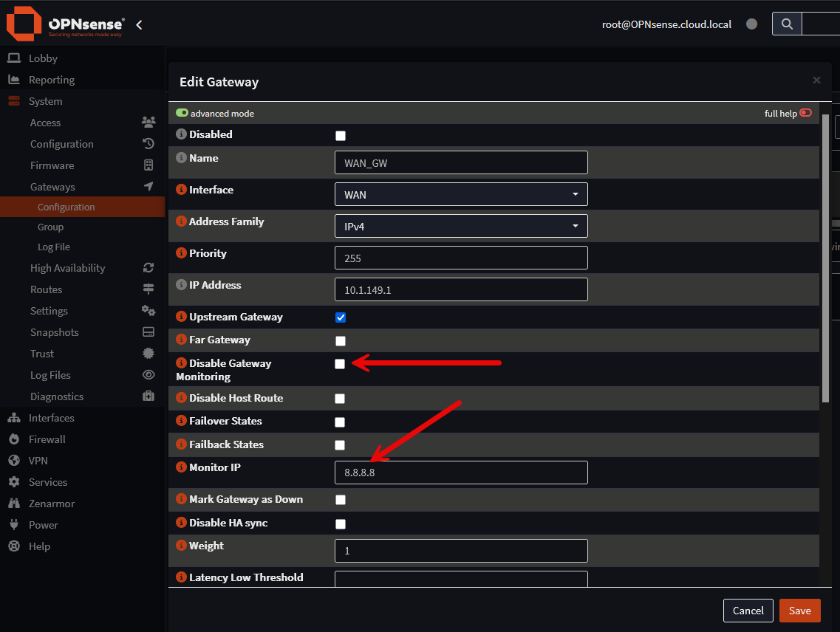The height and width of the screenshot is (632, 840).
Task: Check the Disabled checkbox
Action: click(x=340, y=136)
